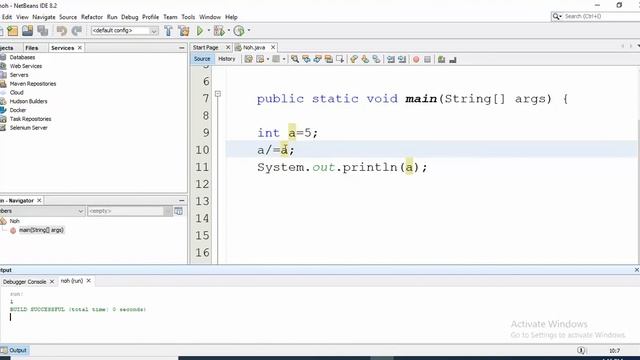Minimize Services panel with dash button
Screen dimensions: 640x360
coord(182,48)
